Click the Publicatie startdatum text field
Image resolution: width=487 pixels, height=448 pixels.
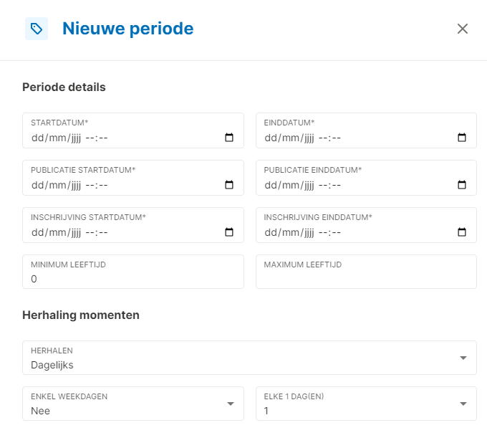tap(107, 185)
